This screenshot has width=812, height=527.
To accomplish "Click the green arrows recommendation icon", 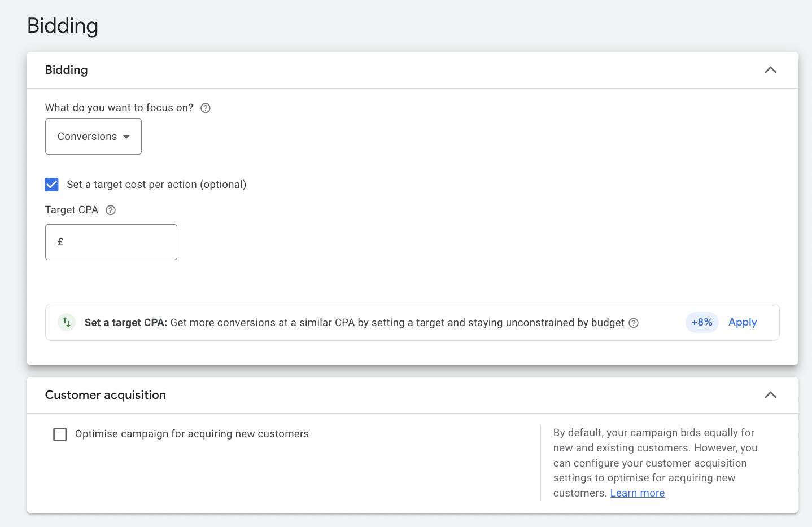I will pyautogui.click(x=67, y=322).
